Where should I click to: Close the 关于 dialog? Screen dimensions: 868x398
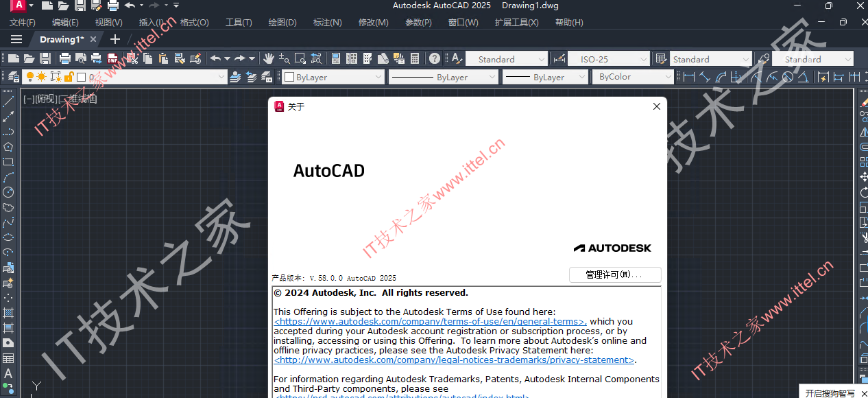(x=657, y=106)
